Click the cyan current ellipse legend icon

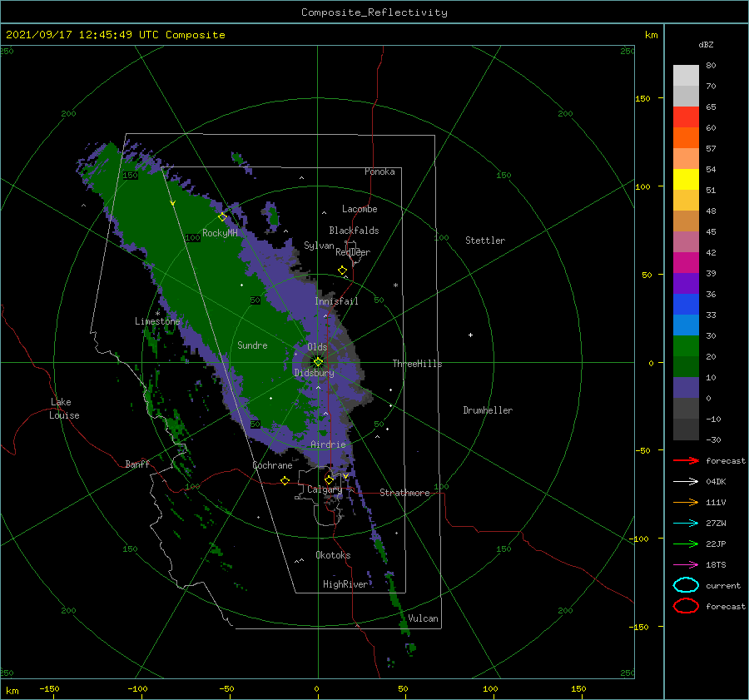pos(686,585)
